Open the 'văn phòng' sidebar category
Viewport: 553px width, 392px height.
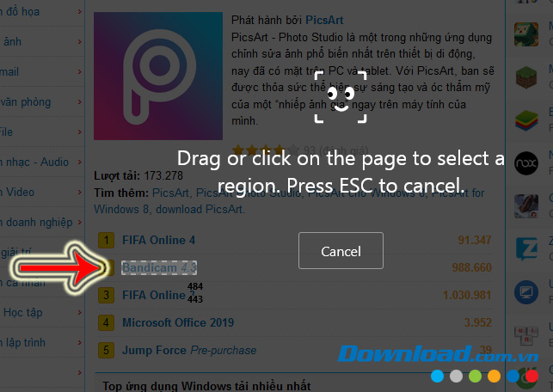26,102
